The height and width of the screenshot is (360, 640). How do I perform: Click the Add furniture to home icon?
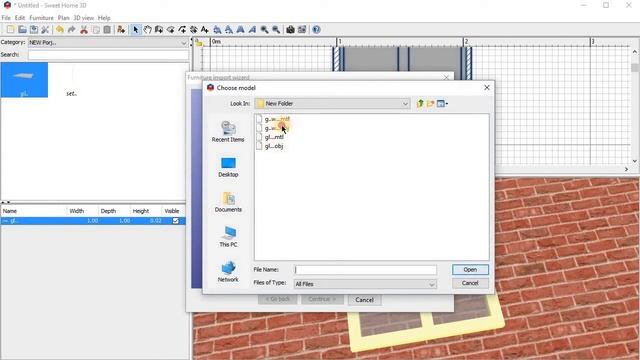pos(121,30)
